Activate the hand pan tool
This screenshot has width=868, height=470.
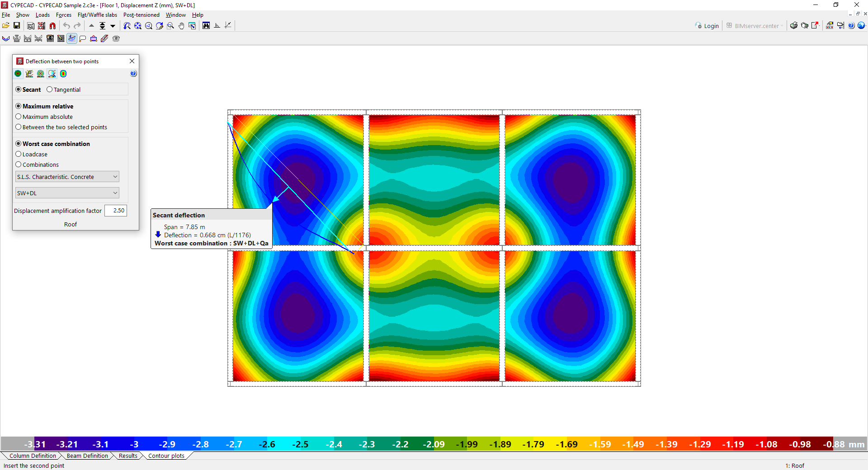(x=181, y=26)
